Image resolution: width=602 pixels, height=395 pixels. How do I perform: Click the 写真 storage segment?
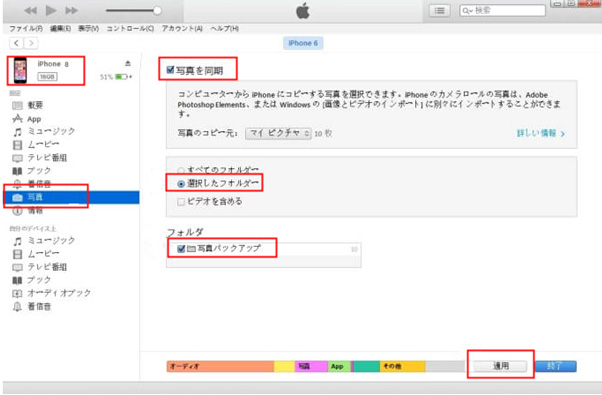(311, 367)
